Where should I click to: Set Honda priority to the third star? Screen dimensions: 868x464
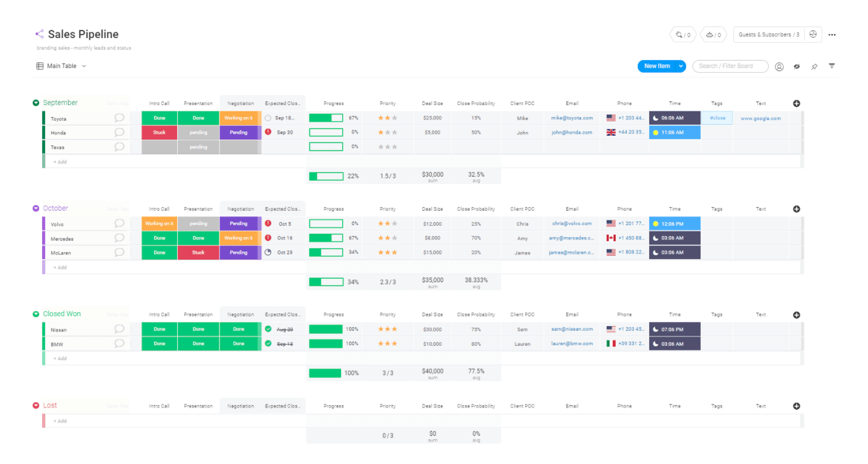pos(395,132)
